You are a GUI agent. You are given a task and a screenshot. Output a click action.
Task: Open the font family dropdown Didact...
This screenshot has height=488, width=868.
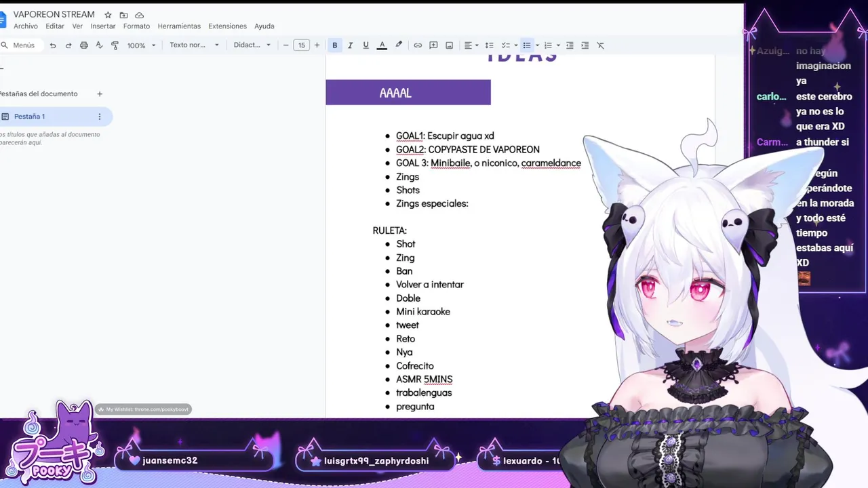tap(252, 45)
